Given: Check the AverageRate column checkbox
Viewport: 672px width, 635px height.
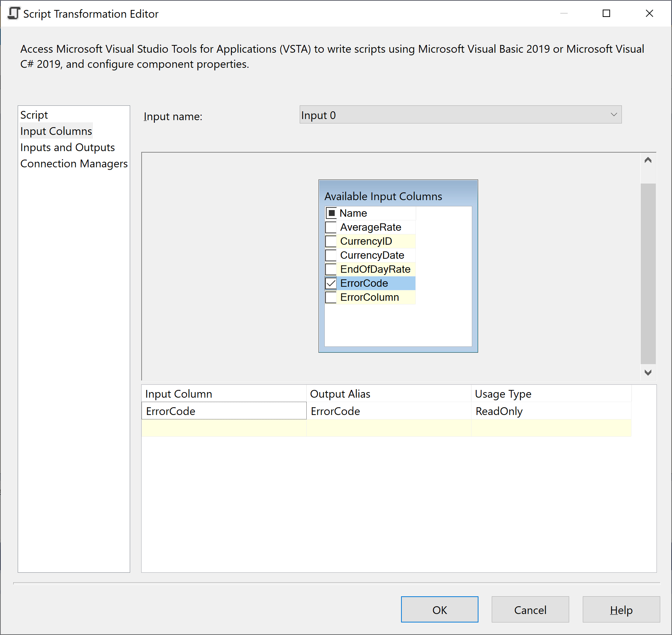Looking at the screenshot, I should point(331,227).
